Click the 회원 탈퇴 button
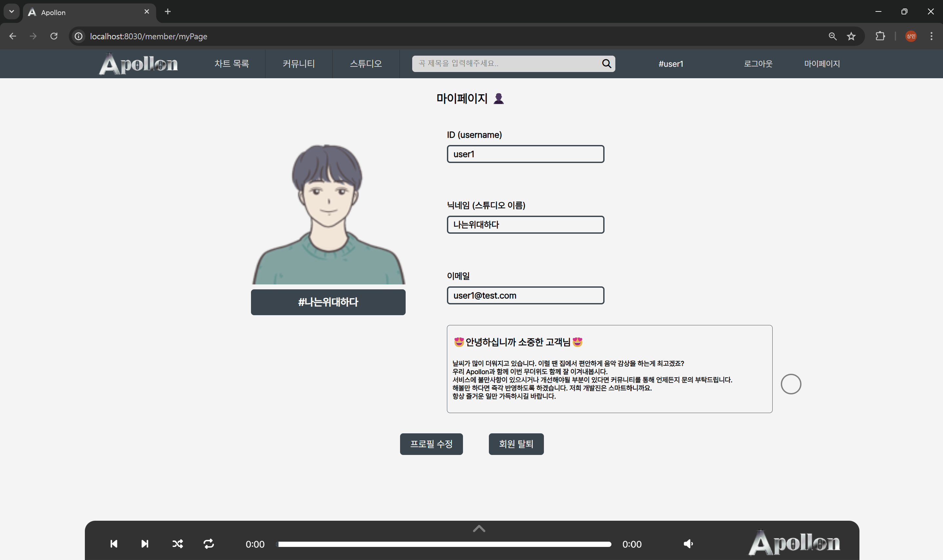 click(516, 444)
